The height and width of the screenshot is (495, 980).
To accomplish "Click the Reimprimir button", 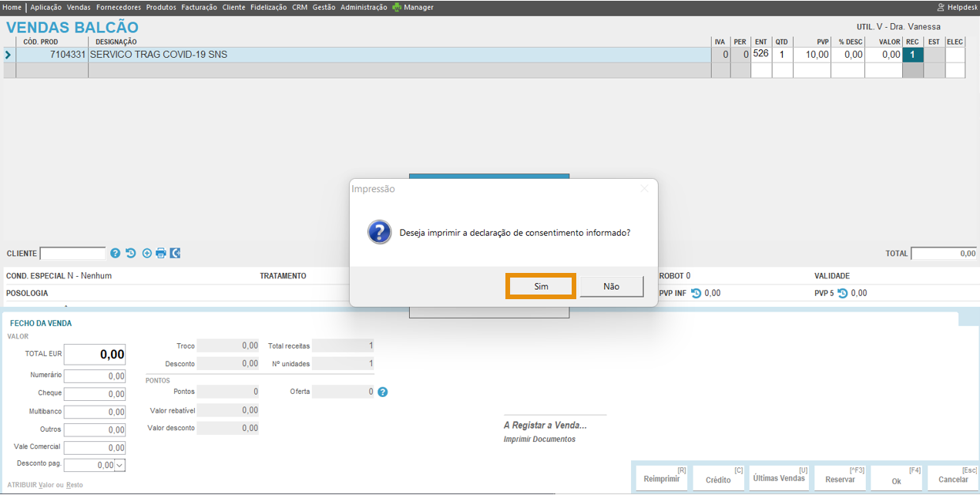I will point(662,479).
